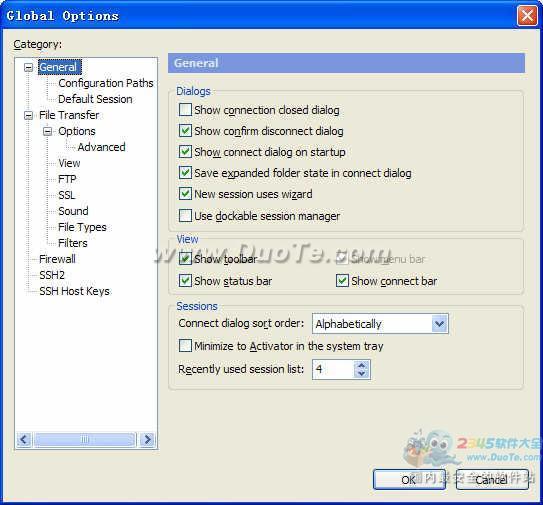Decrease recently used session list value
Image resolution: width=543 pixels, height=505 pixels.
click(362, 374)
